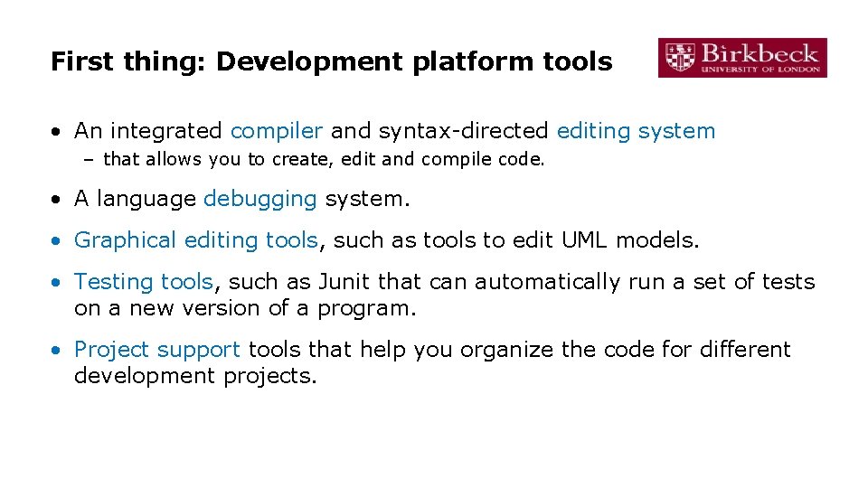Click the line 'on a new version of a program.'
The height and width of the screenshot is (488, 868).
(x=245, y=308)
